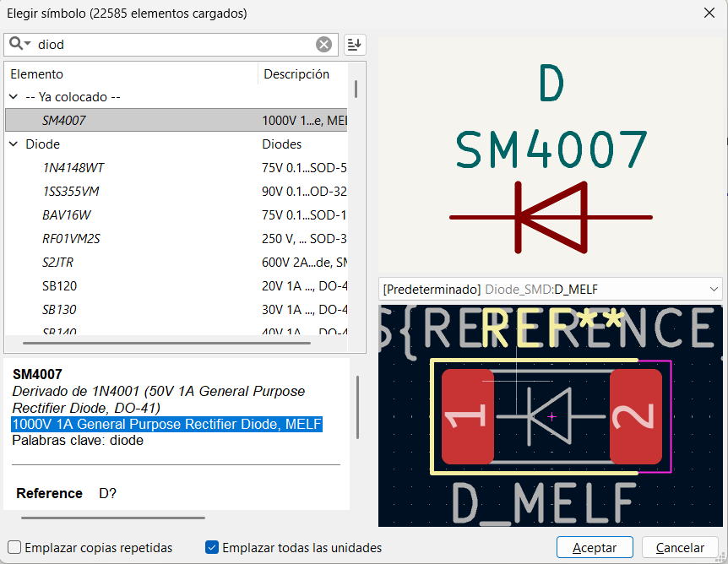728x564 pixels.
Task: Click the bold SM4007 title in details
Action: [x=37, y=374]
